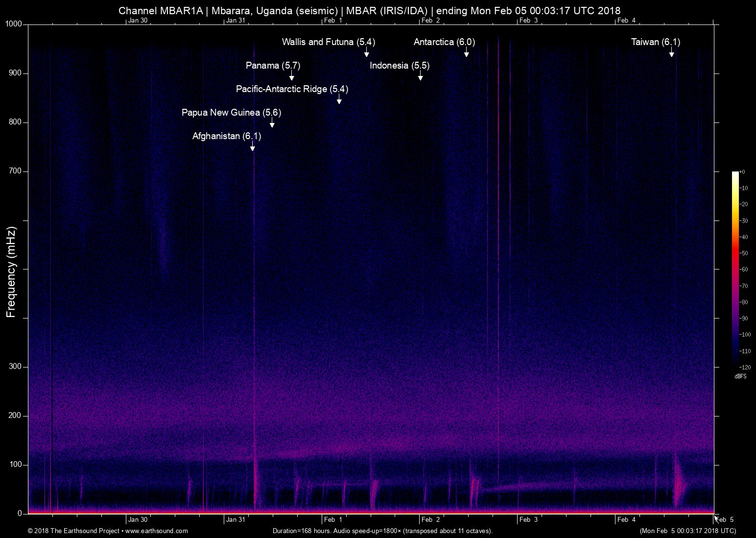Click the arrow beneath Taiwan (6.1)
This screenshot has width=756, height=538.
tap(671, 53)
